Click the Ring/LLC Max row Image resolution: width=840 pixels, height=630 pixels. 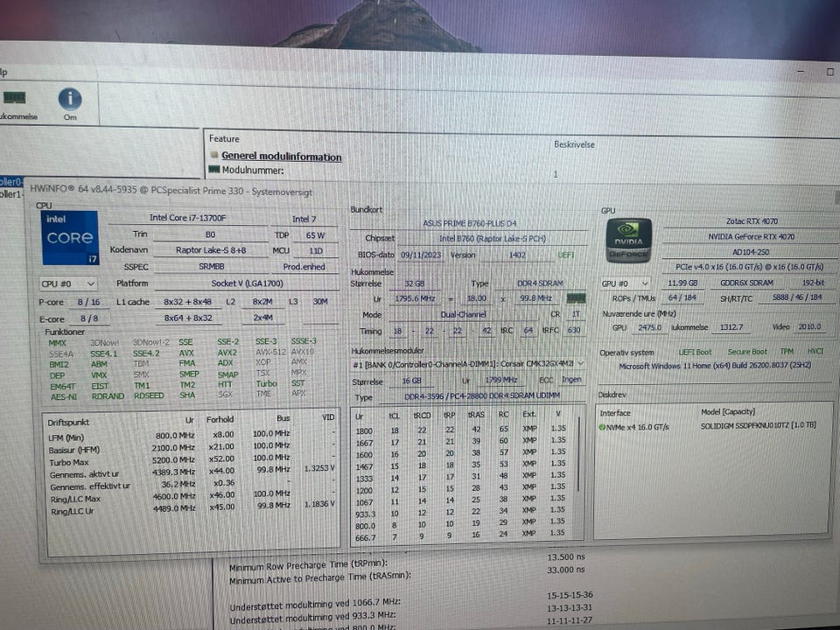pos(192,497)
